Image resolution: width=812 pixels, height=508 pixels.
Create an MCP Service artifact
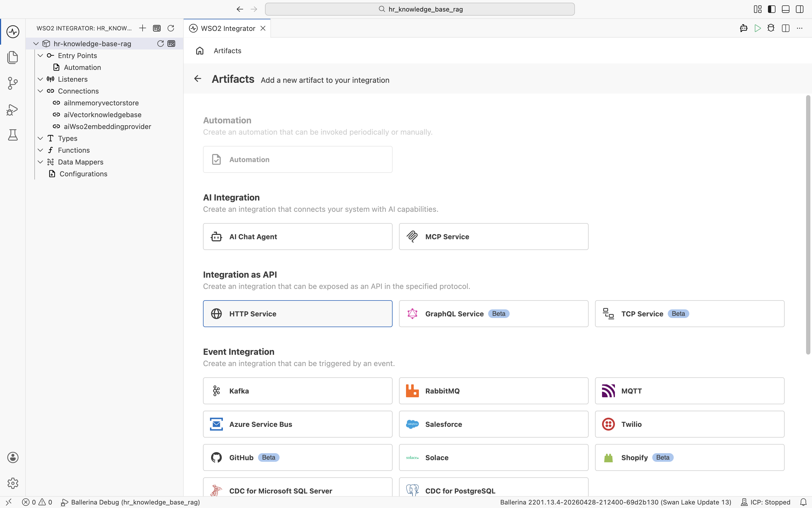tap(494, 237)
